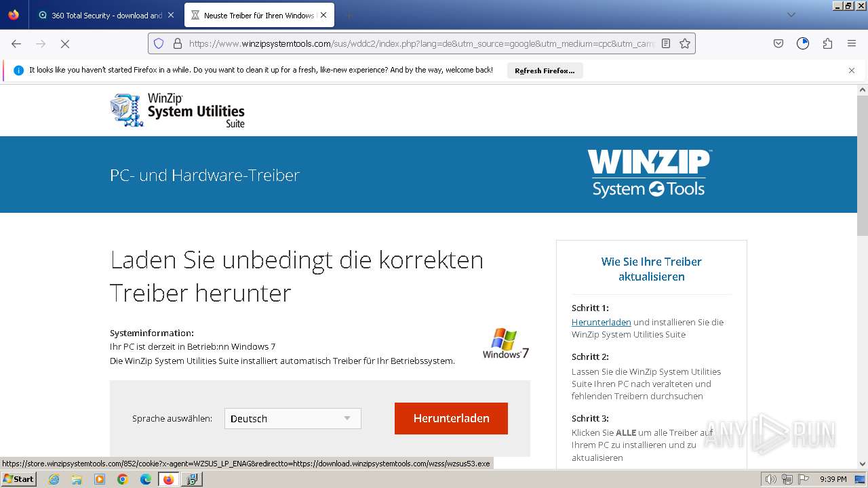
Task: Click the Refresh Firefox... button
Action: [545, 70]
